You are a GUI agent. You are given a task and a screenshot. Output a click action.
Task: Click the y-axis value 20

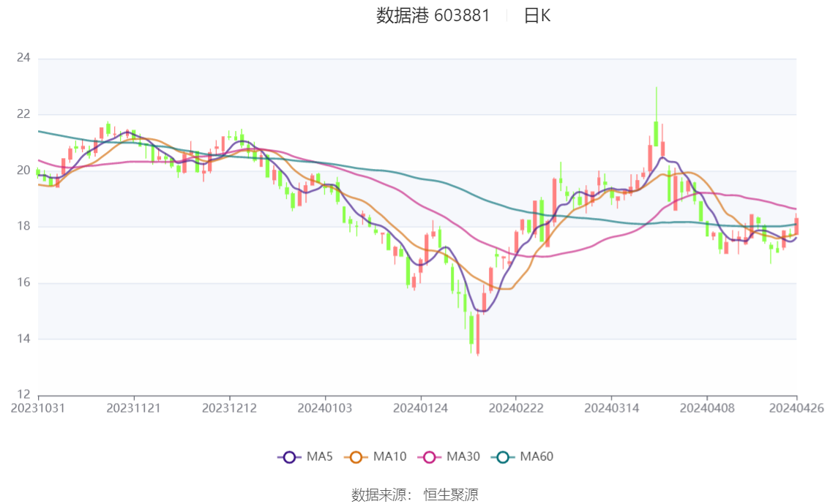point(23,170)
